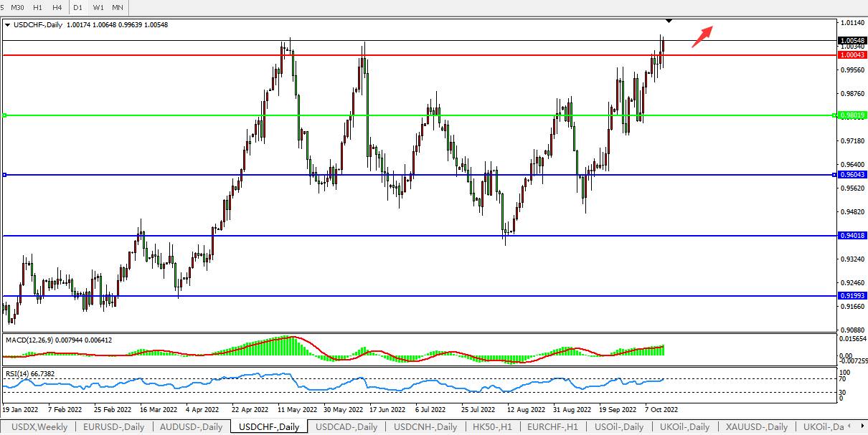The image size is (868, 435).
Task: Click the red upward arrow drawn on chart
Action: [702, 37]
